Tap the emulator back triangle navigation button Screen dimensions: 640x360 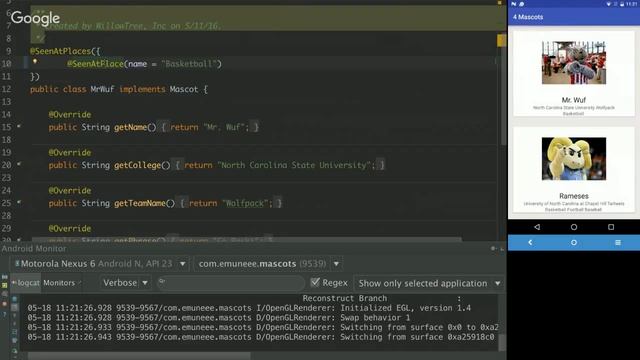(537, 227)
